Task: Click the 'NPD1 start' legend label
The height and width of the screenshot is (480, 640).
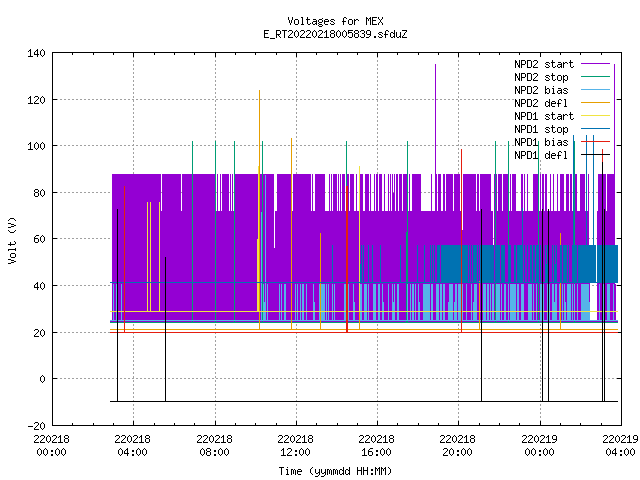Action: [544, 116]
